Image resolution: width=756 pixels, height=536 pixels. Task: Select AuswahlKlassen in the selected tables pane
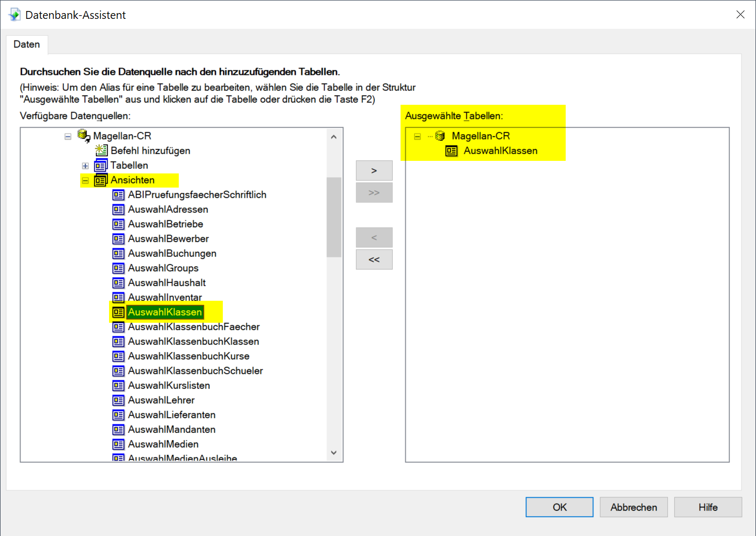pyautogui.click(x=500, y=151)
